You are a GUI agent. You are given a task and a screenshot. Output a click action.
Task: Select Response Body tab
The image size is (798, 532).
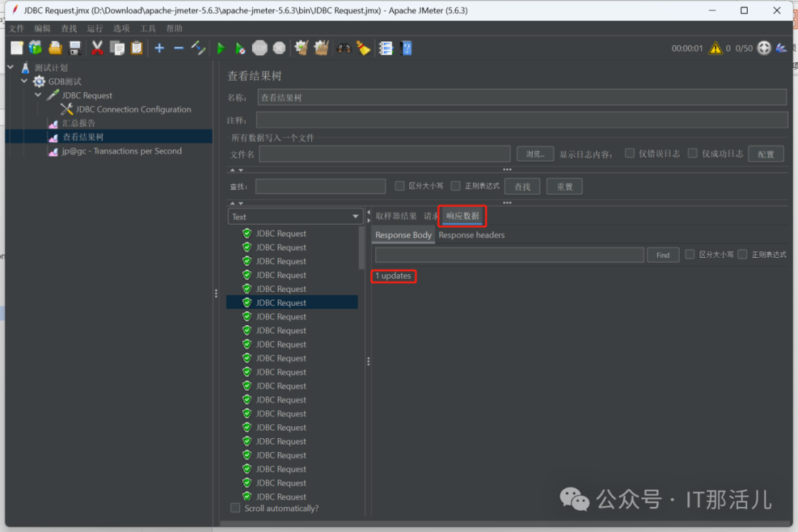403,235
